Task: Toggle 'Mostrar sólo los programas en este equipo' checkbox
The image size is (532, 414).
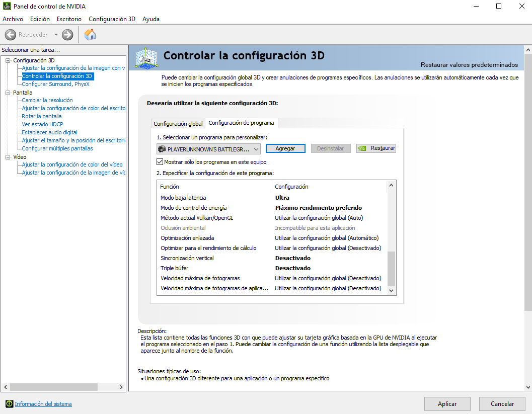Action: click(160, 162)
